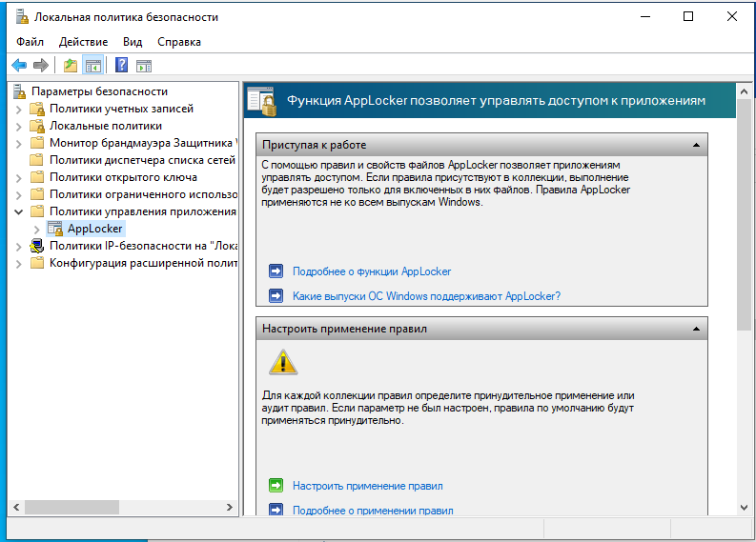Click details pane vertical scrollbar thumb
The width and height of the screenshot is (756, 542).
(744, 214)
